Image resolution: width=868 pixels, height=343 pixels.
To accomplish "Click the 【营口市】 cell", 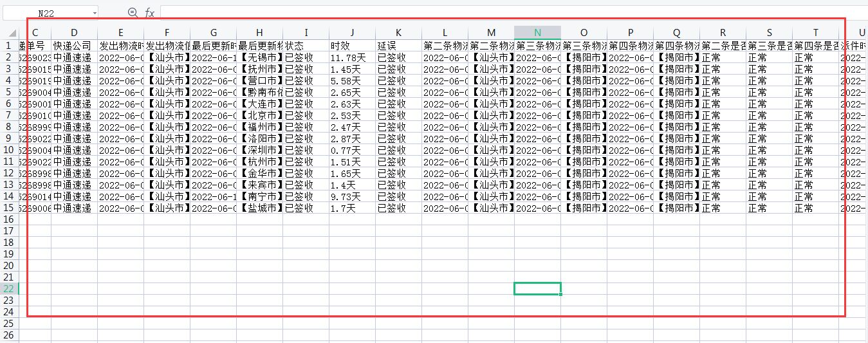I will point(260,80).
